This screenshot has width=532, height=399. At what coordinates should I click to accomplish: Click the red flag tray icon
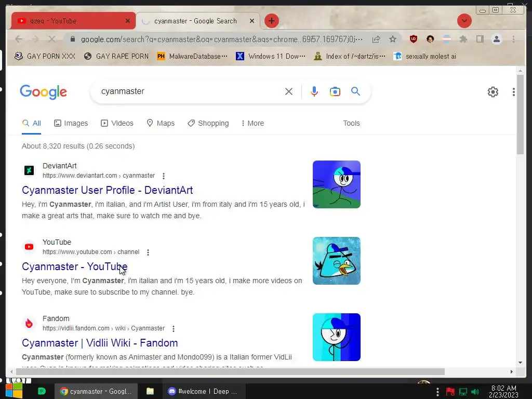[x=450, y=392]
